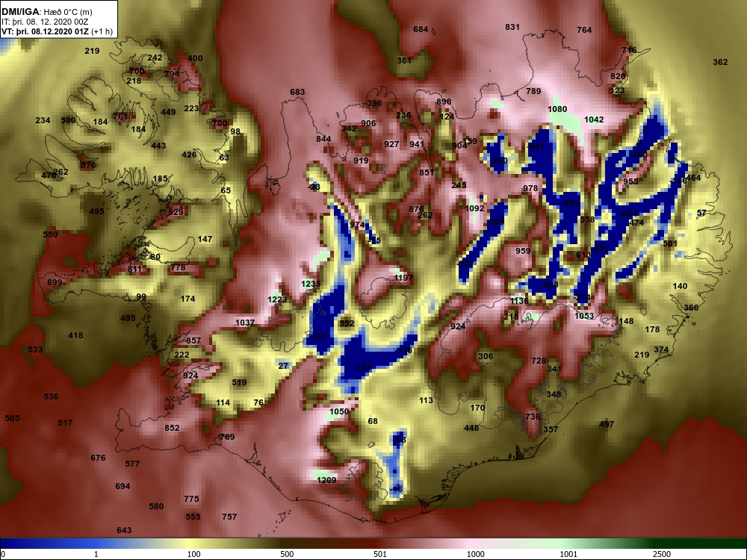The image size is (747, 560).
Task: Click the map value '684'
Action: point(421,30)
